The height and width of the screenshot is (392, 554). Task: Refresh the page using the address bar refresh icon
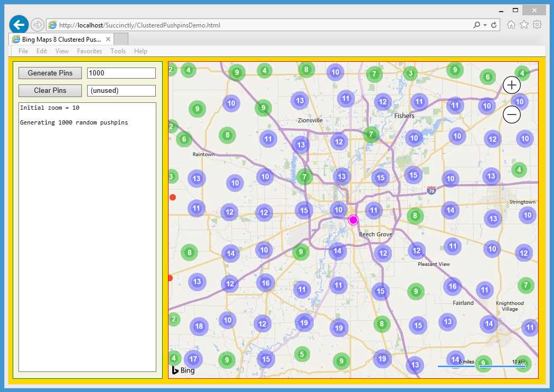(494, 24)
